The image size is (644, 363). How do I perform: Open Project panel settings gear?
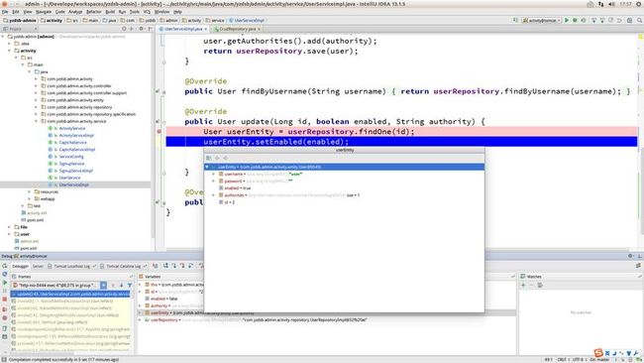tap(141, 29)
